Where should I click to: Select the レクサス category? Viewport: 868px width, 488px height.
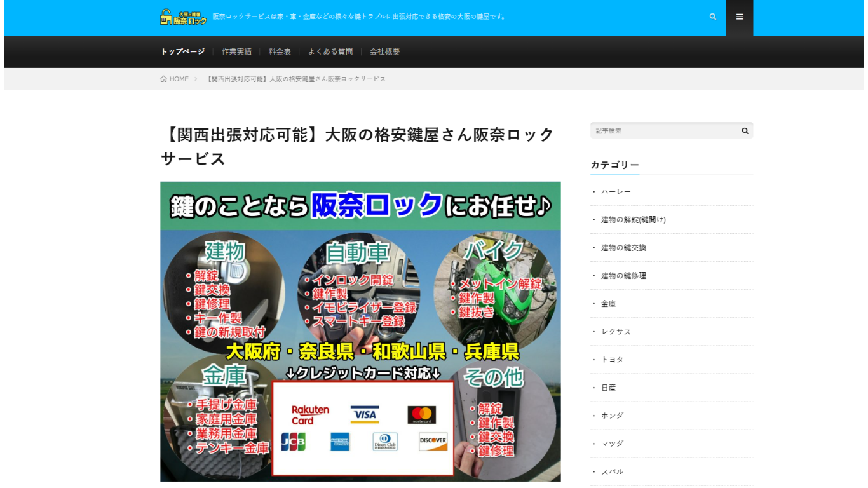pyautogui.click(x=616, y=332)
